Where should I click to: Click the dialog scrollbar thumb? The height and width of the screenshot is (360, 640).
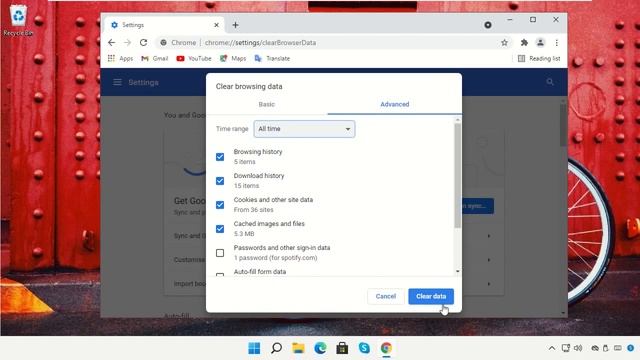(x=458, y=176)
